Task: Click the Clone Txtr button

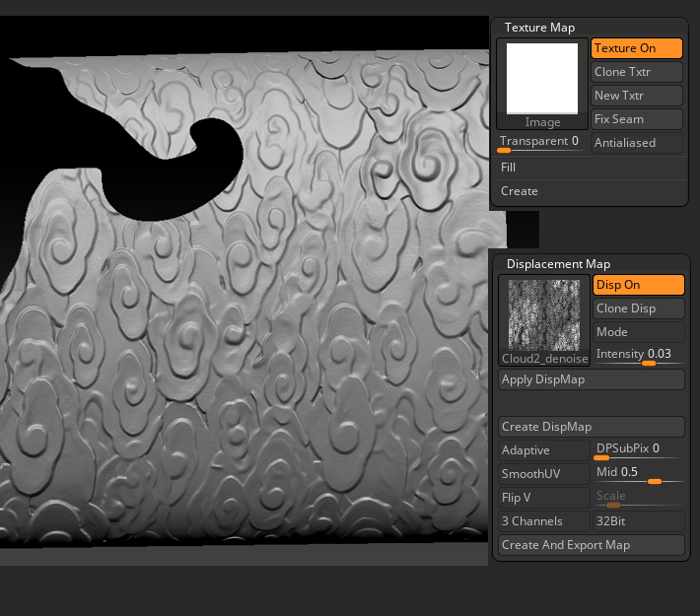Action: 637,72
